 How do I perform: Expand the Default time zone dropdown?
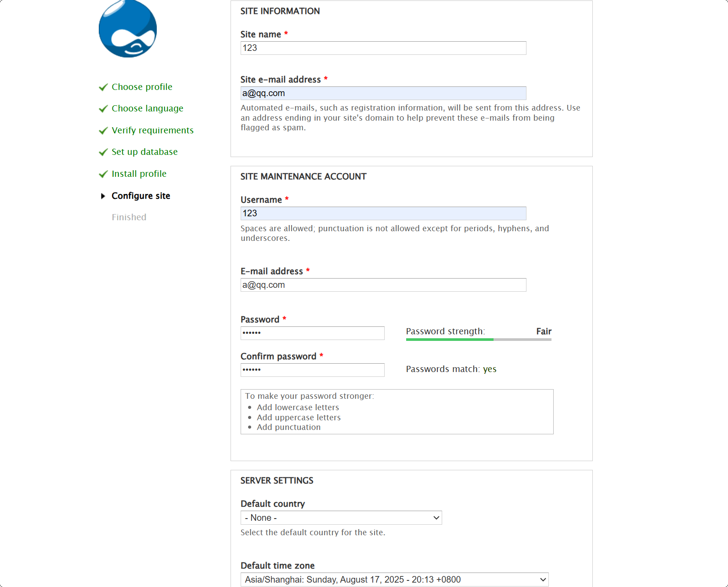(x=394, y=580)
